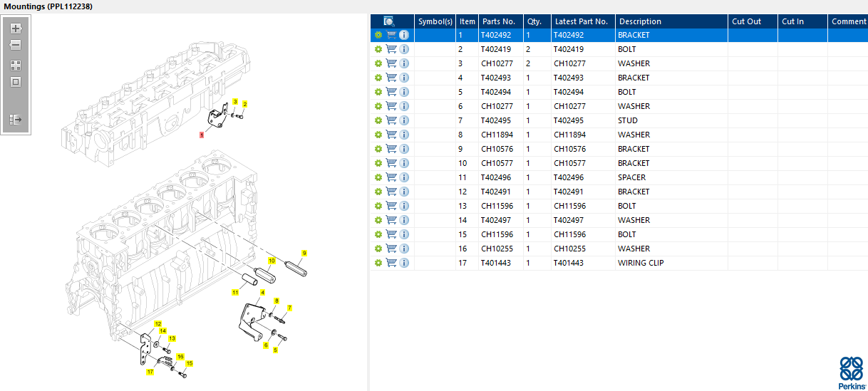The height and width of the screenshot is (391, 868).
Task: Click callout 12 on the diagram
Action: 158,323
